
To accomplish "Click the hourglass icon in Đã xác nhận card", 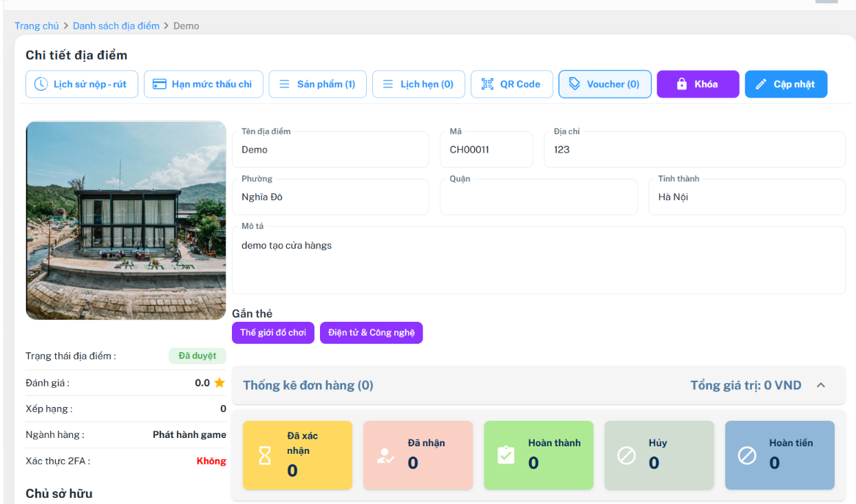I will (x=265, y=455).
